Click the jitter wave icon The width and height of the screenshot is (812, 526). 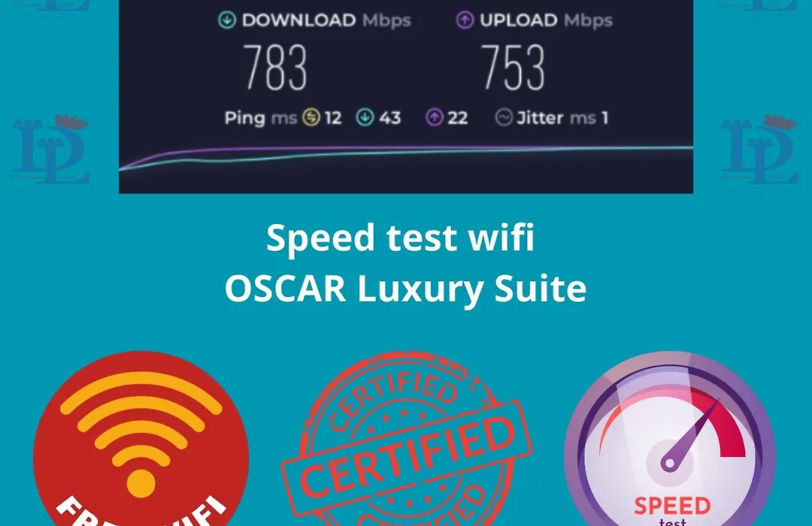(503, 117)
